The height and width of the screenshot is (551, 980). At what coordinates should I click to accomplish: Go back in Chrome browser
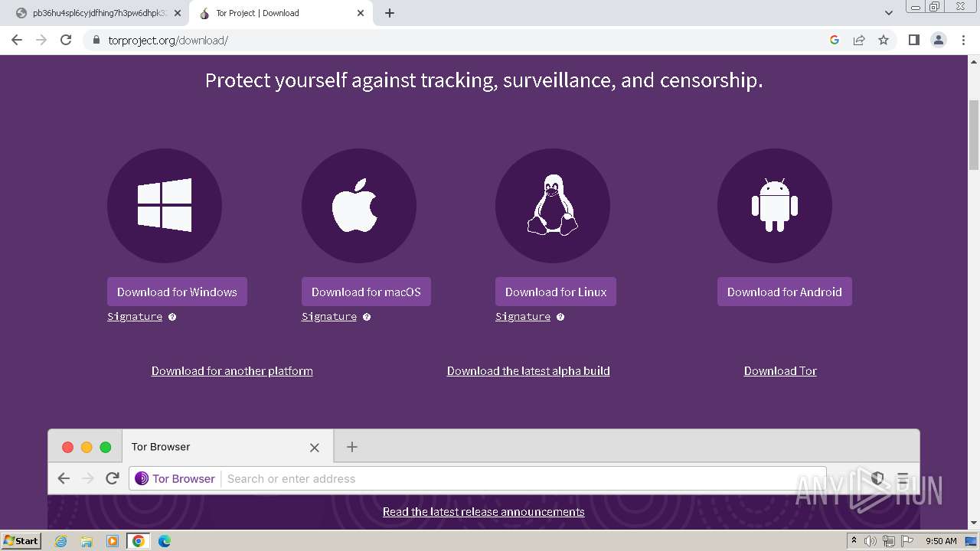(x=17, y=40)
